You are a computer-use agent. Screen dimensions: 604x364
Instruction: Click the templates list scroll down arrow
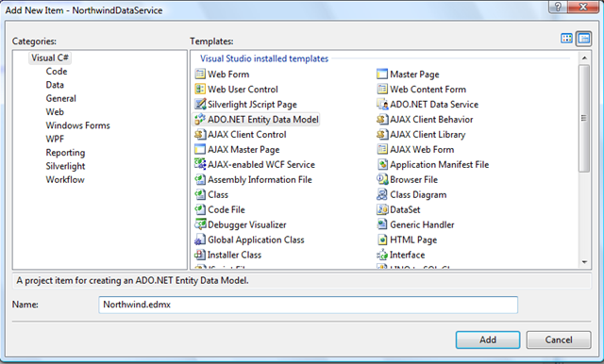click(584, 262)
